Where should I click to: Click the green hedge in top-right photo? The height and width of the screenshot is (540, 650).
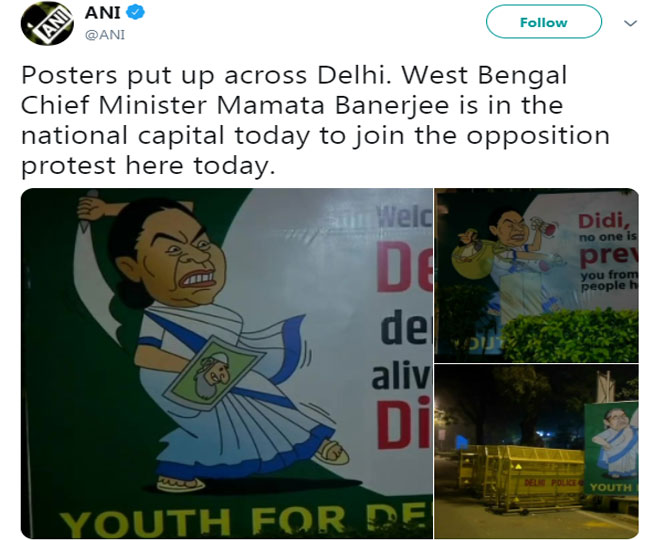coord(570,336)
